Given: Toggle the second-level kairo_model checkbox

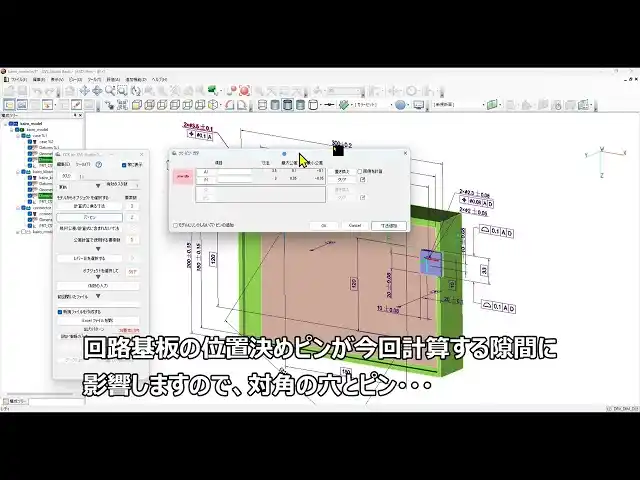Looking at the screenshot, I should (x=18, y=129).
